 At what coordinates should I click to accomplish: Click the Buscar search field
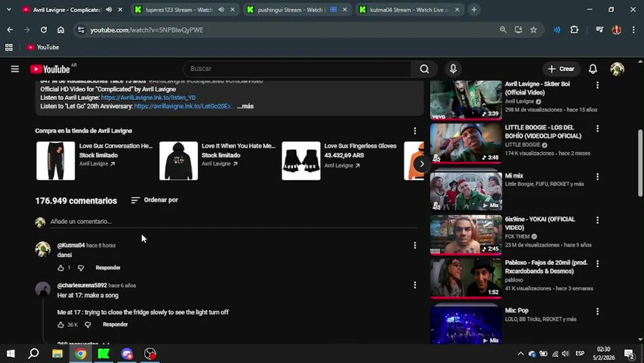[x=297, y=69]
